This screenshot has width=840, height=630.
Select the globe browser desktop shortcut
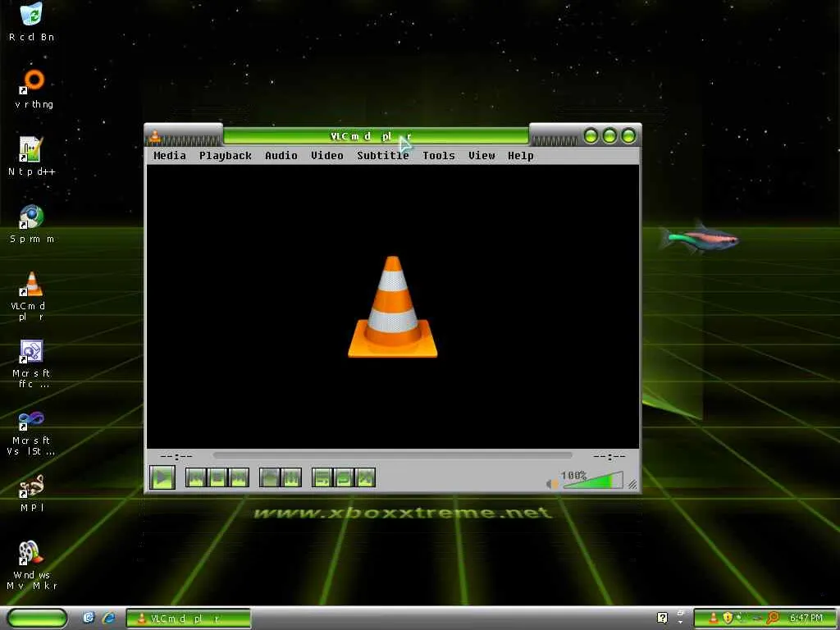(32, 223)
